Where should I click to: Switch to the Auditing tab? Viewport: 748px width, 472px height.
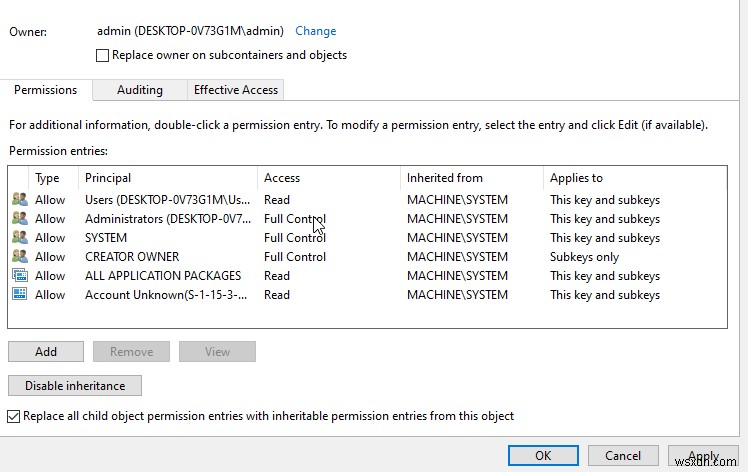[139, 90]
